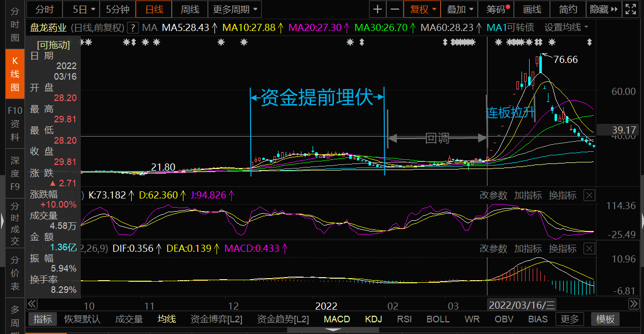Image resolution: width=644 pixels, height=334 pixels.
Task: Switch to the 周线 weekly chart tab
Action: point(190,9)
